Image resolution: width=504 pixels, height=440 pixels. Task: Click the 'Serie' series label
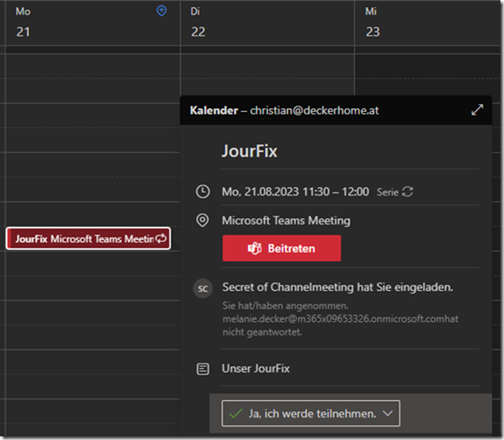tap(388, 192)
